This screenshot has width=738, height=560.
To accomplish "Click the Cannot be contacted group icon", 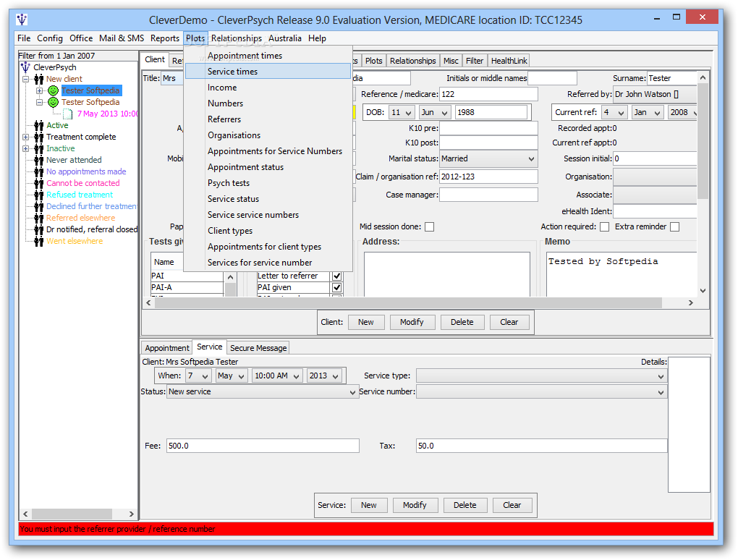I will point(39,183).
